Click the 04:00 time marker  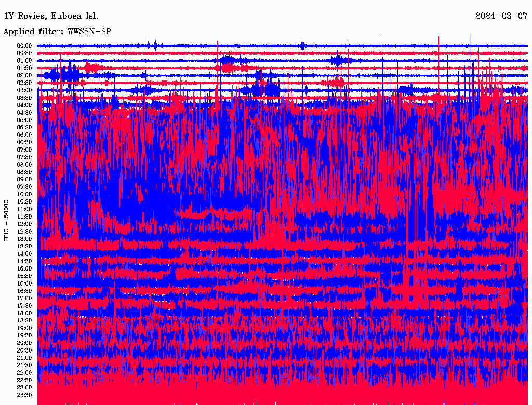click(24, 105)
